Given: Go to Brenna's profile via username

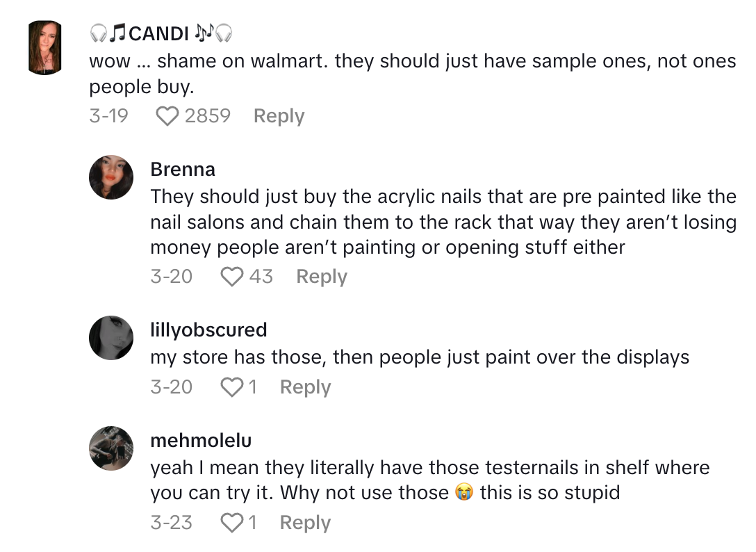Looking at the screenshot, I should point(183,170).
